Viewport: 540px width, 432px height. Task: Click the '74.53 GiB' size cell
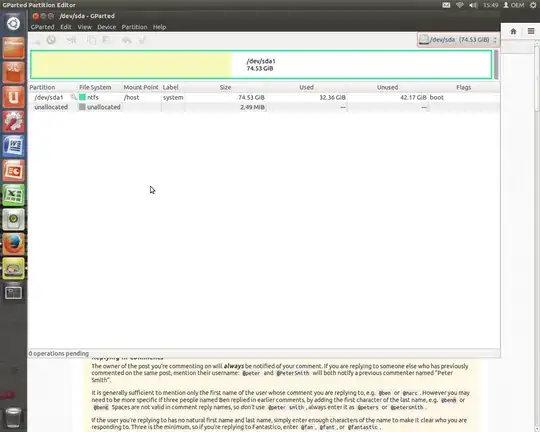click(x=251, y=97)
